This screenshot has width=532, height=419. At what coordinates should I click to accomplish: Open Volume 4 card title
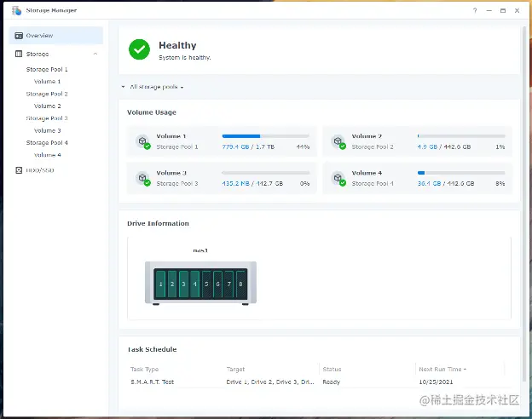[x=367, y=173]
